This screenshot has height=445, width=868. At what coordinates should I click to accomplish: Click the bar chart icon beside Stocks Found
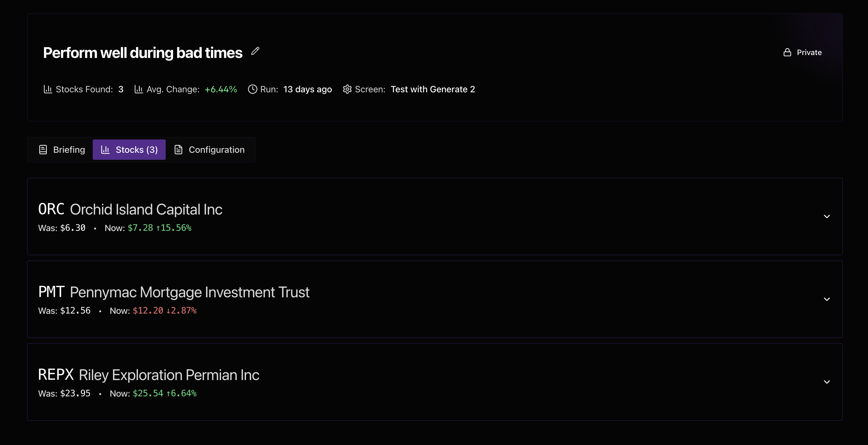coord(48,89)
